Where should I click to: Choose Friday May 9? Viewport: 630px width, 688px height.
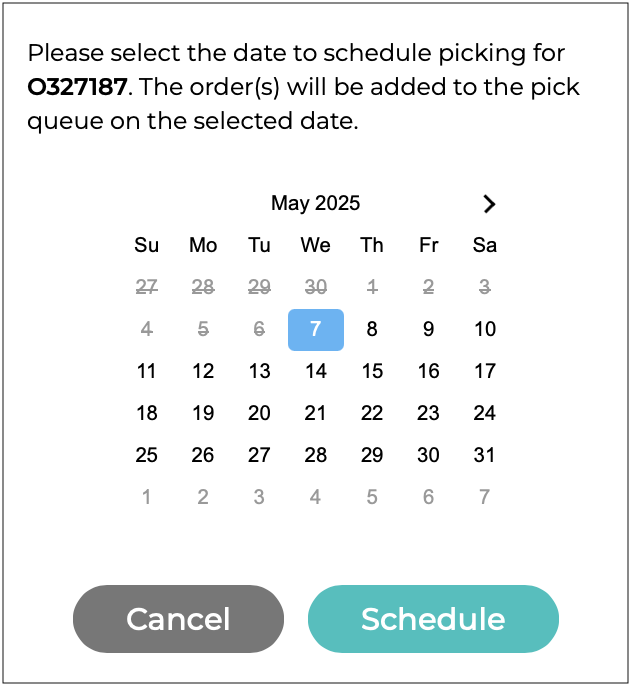(x=429, y=330)
